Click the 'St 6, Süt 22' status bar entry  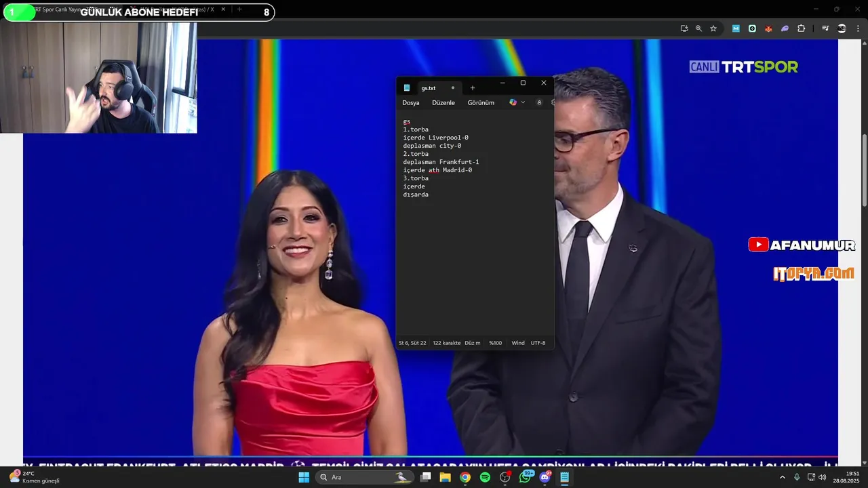[412, 343]
